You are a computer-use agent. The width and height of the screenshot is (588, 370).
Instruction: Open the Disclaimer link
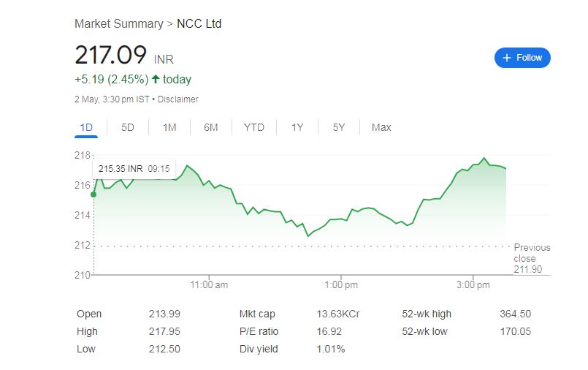(178, 99)
